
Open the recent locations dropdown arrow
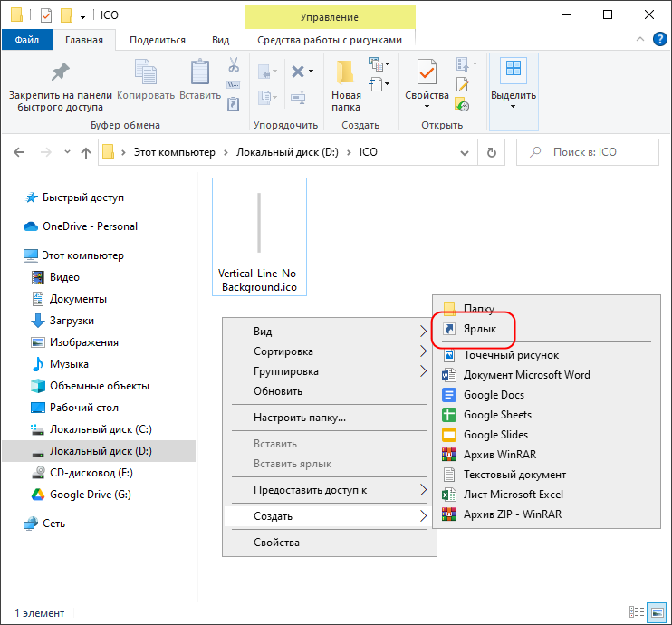67,152
